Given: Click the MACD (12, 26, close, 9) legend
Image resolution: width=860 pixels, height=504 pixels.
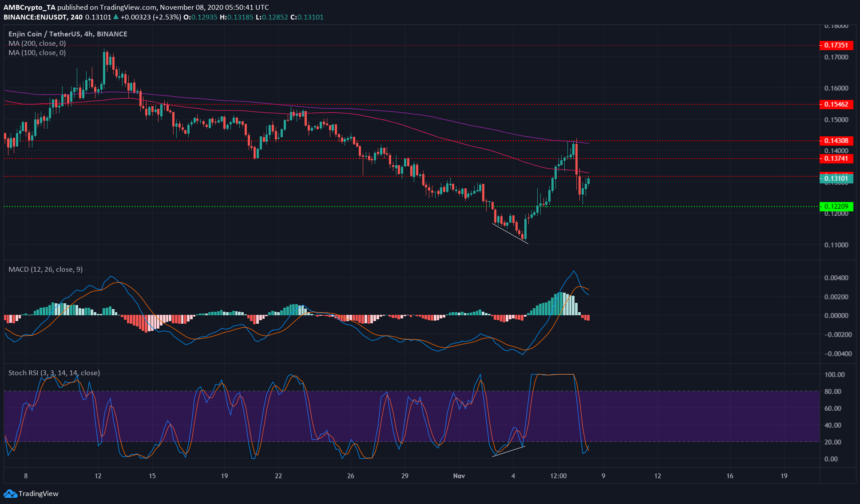Looking at the screenshot, I should tap(45, 270).
